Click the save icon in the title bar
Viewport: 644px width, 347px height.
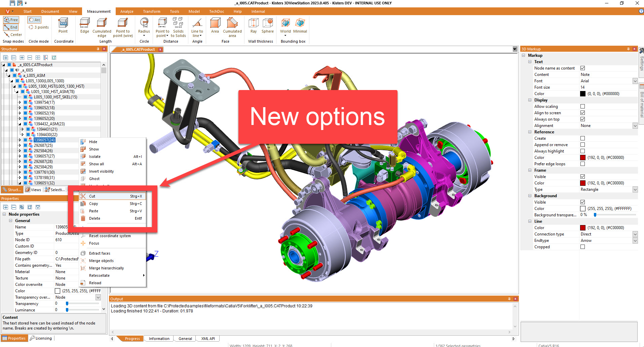(x=12, y=3)
